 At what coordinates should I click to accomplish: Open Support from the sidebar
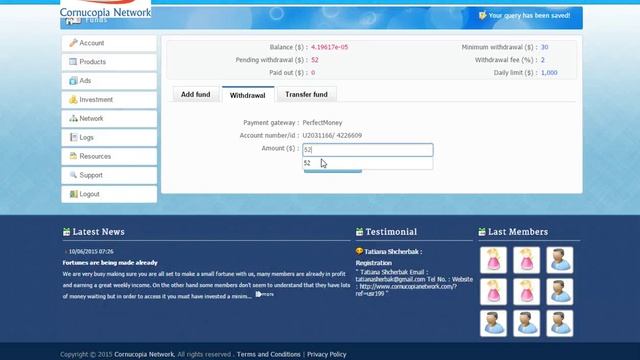pyautogui.click(x=109, y=175)
